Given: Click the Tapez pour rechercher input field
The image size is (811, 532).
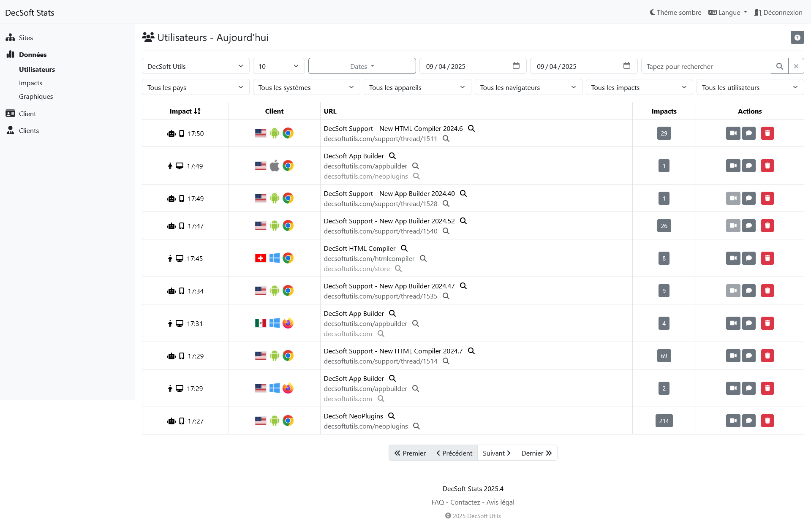Looking at the screenshot, I should [705, 66].
